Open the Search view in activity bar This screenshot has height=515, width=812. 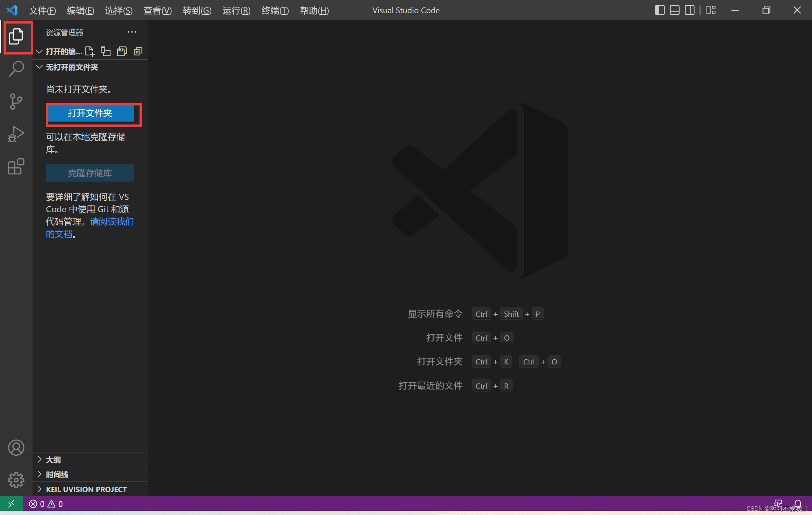coord(16,68)
